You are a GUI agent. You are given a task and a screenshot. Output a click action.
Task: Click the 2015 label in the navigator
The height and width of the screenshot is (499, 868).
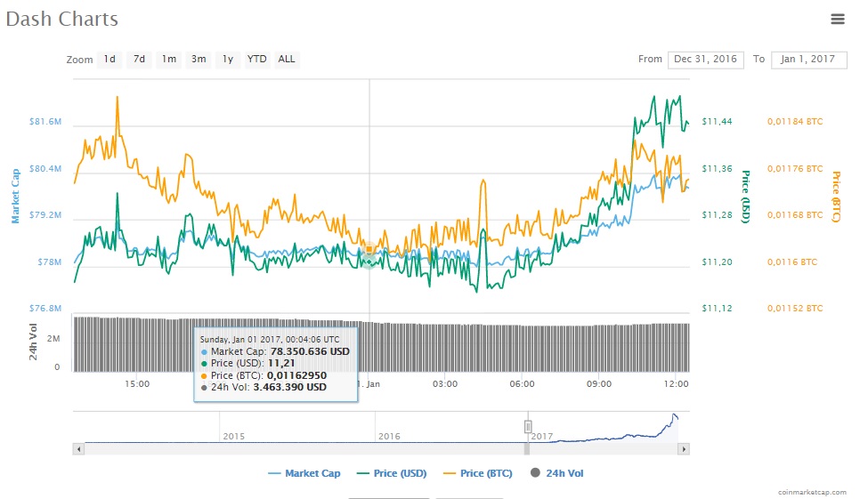[233, 436]
